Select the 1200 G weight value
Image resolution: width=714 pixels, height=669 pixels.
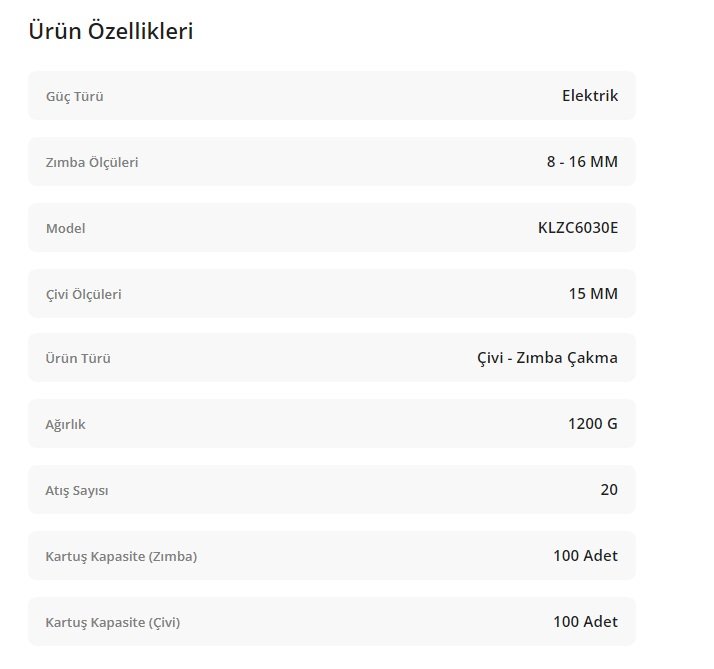click(x=593, y=424)
